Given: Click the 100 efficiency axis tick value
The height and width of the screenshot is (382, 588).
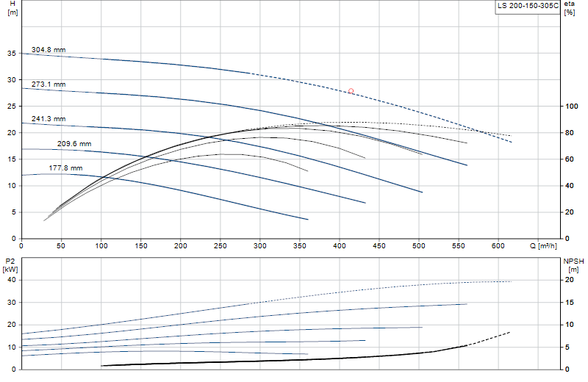Looking at the screenshot, I should pyautogui.click(x=572, y=107).
